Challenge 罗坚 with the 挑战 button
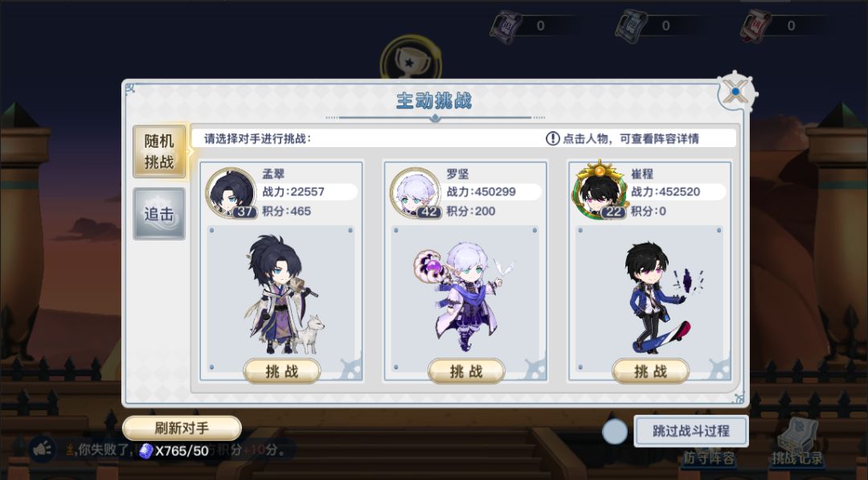The width and height of the screenshot is (868, 480). pos(466,371)
